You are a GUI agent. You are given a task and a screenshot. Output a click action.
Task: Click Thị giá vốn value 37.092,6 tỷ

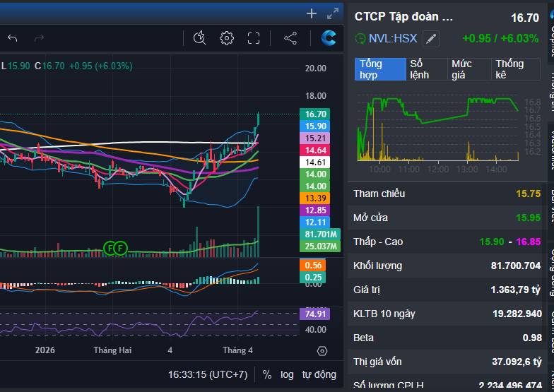[517, 362]
